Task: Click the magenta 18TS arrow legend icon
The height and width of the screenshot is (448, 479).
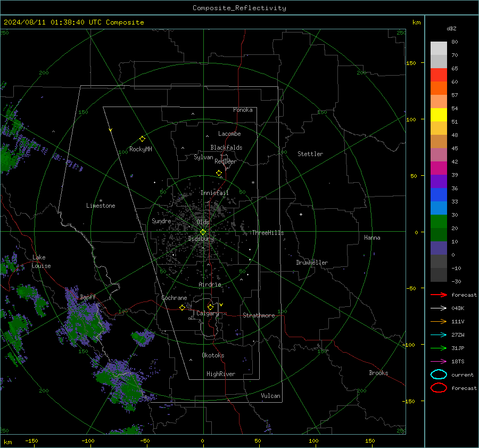Action: (x=439, y=362)
